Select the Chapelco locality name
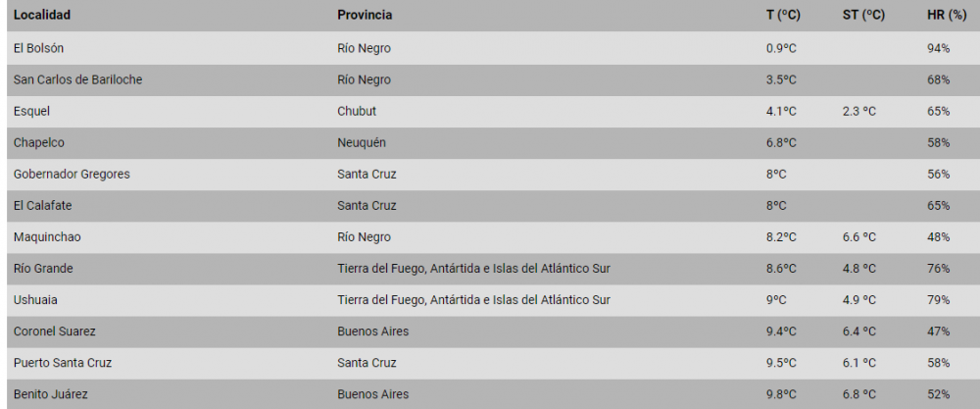This screenshot has height=409, width=980. [39, 142]
